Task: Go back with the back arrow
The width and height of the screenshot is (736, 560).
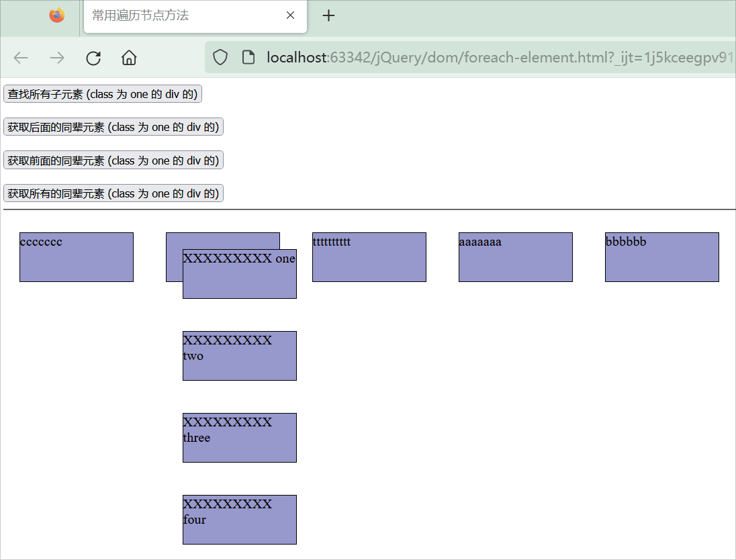Action: [21, 58]
